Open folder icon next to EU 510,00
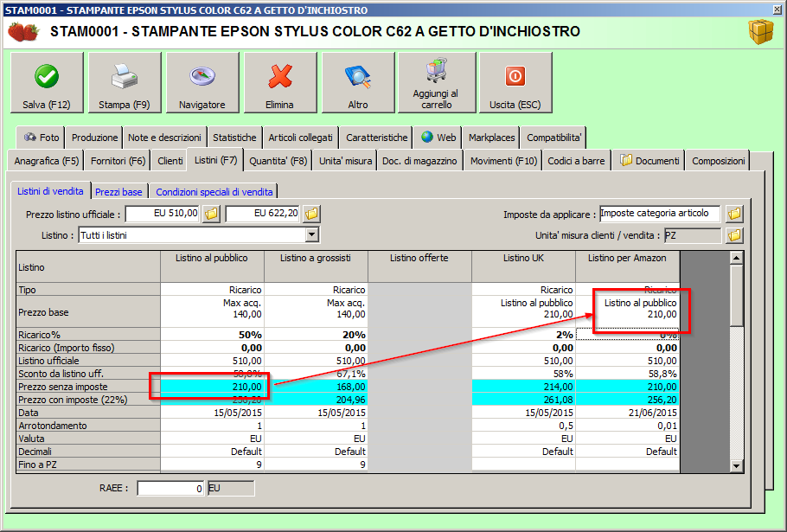Viewport: 787px width, 532px height. (211, 214)
